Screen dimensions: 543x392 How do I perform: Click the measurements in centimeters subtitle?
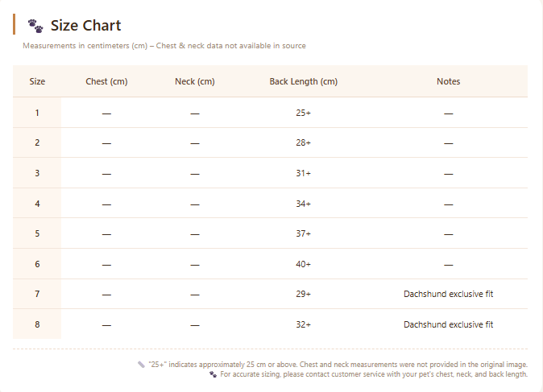[164, 46]
